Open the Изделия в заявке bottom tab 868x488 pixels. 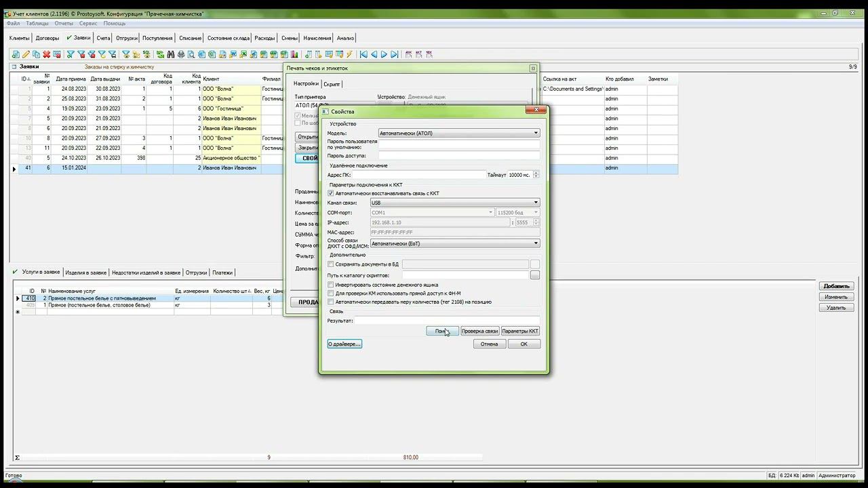click(x=85, y=272)
